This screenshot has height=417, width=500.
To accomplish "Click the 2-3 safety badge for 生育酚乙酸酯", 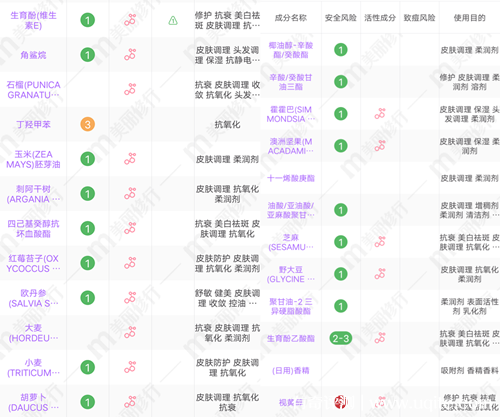I will point(340,338).
